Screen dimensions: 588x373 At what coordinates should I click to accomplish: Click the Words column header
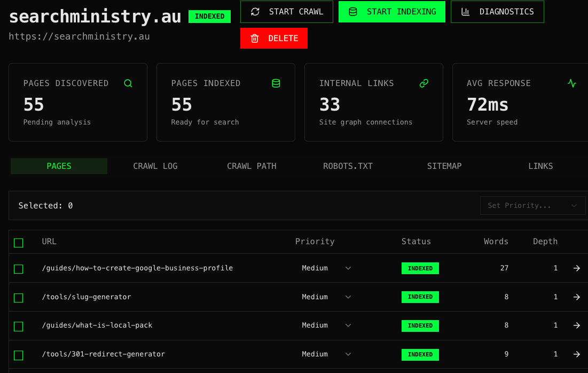click(x=496, y=242)
